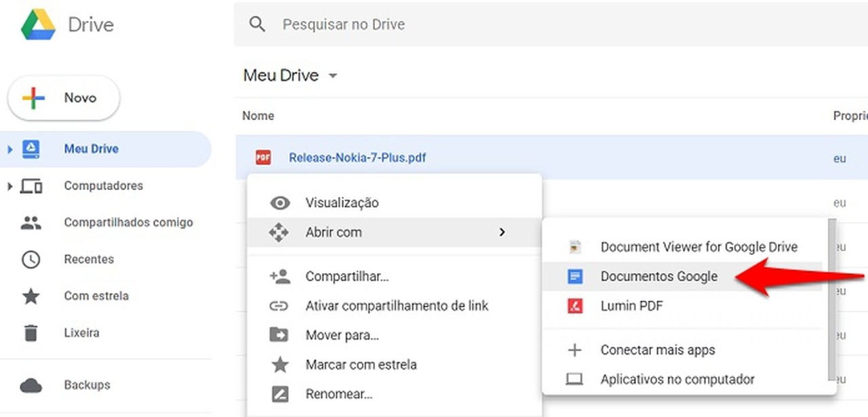Screen dimensions: 868x417
Task: Open Lixeira trash icon in sidebar
Action: point(31,333)
